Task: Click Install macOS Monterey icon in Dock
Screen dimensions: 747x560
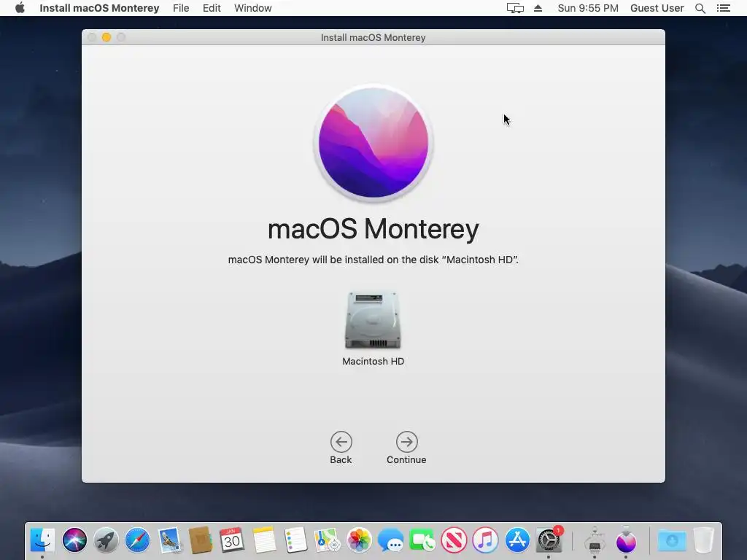Action: coord(626,540)
